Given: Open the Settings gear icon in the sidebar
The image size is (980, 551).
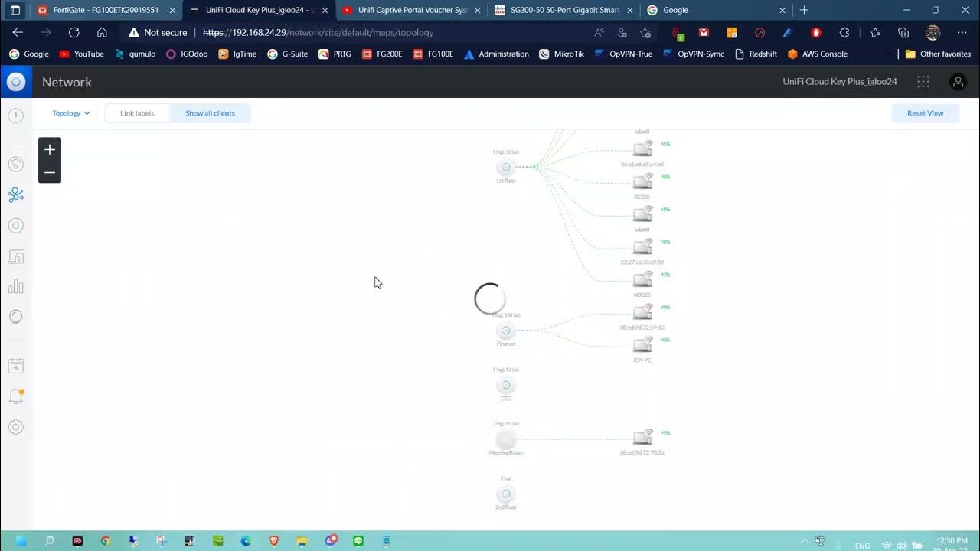Looking at the screenshot, I should [16, 427].
